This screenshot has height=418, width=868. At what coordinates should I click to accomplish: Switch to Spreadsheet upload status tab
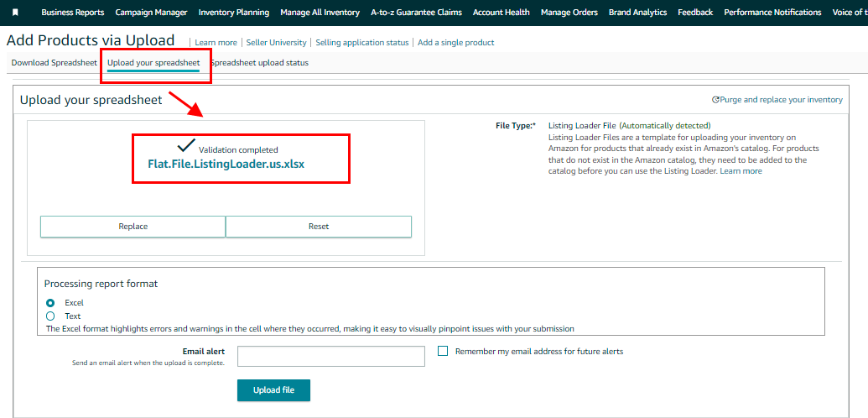259,63
